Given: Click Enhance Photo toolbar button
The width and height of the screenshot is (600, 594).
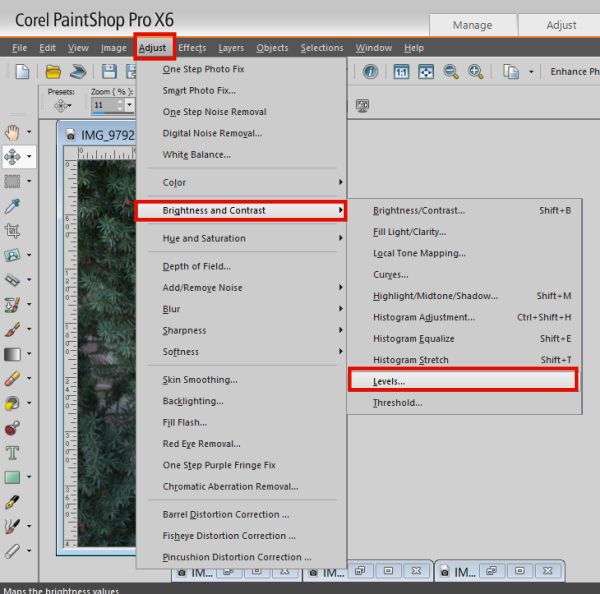Looking at the screenshot, I should 574,72.
